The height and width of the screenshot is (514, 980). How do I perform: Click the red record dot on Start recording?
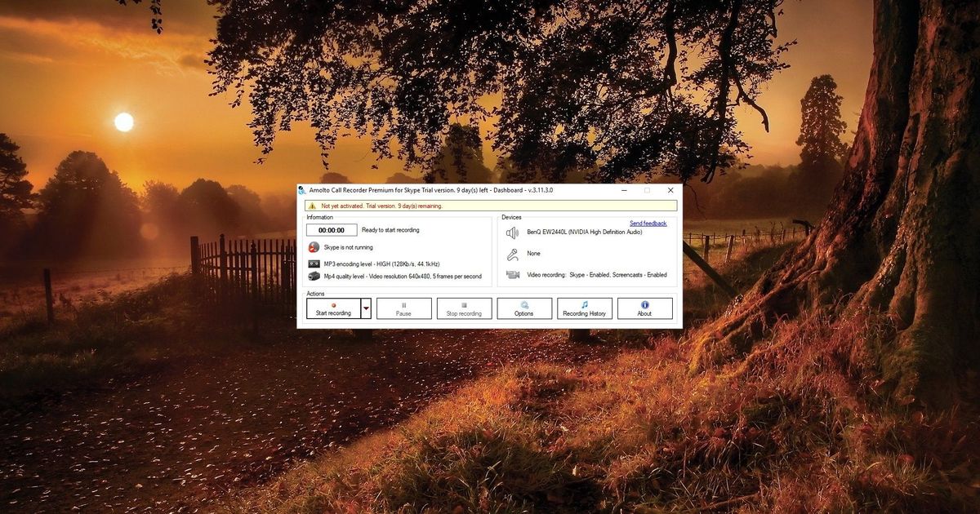333,304
